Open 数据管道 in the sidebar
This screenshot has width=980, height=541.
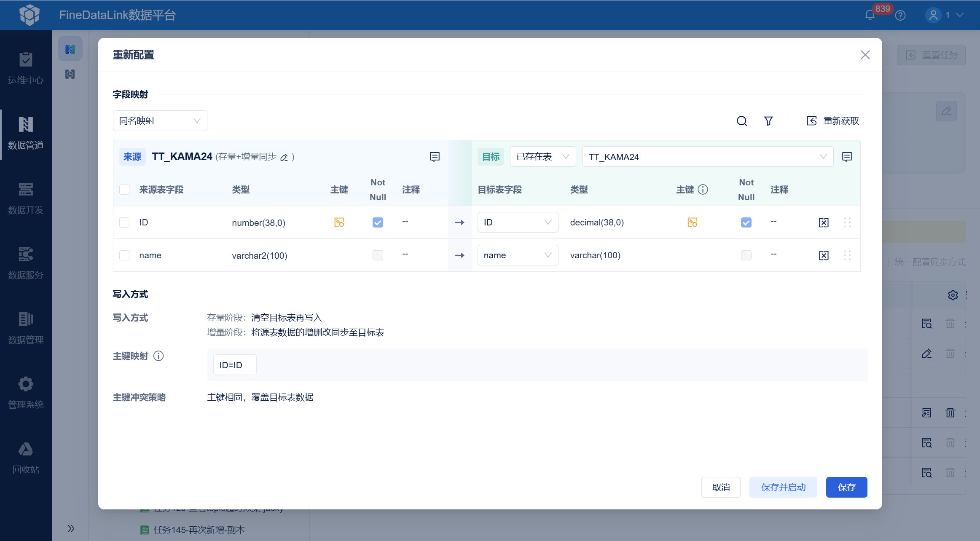tap(26, 134)
